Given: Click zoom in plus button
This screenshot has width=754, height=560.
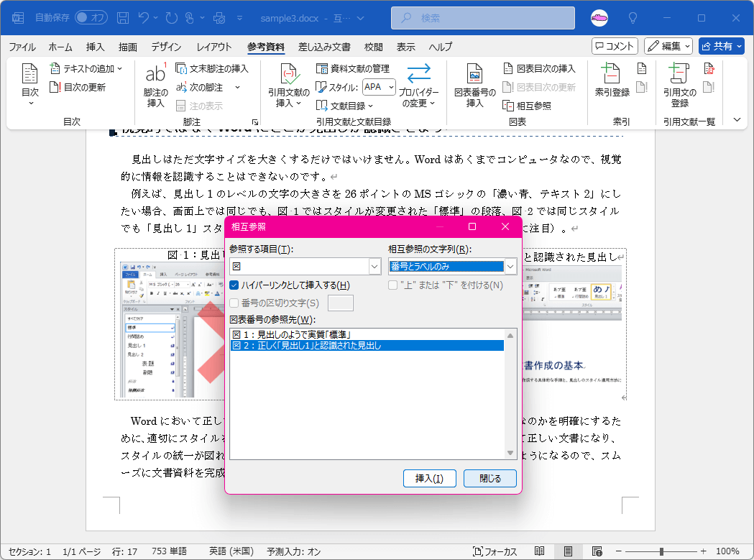Looking at the screenshot, I should point(704,551).
